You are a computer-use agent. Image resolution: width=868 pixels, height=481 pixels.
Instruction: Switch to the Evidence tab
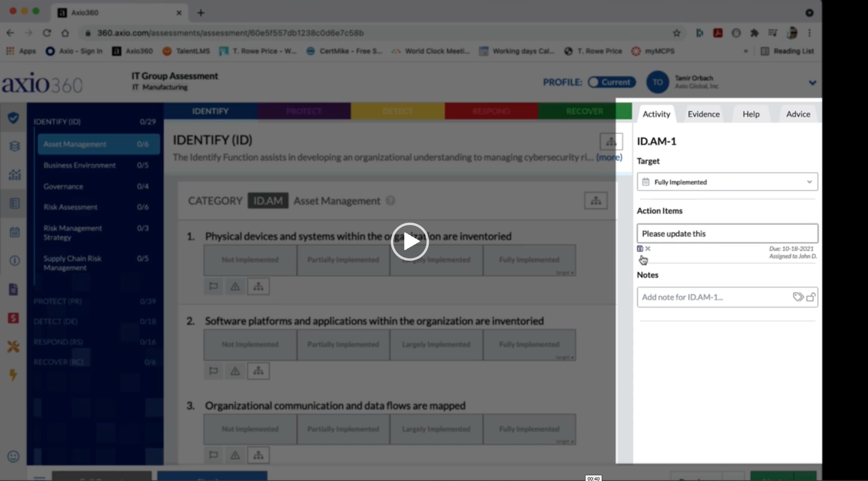[703, 114]
